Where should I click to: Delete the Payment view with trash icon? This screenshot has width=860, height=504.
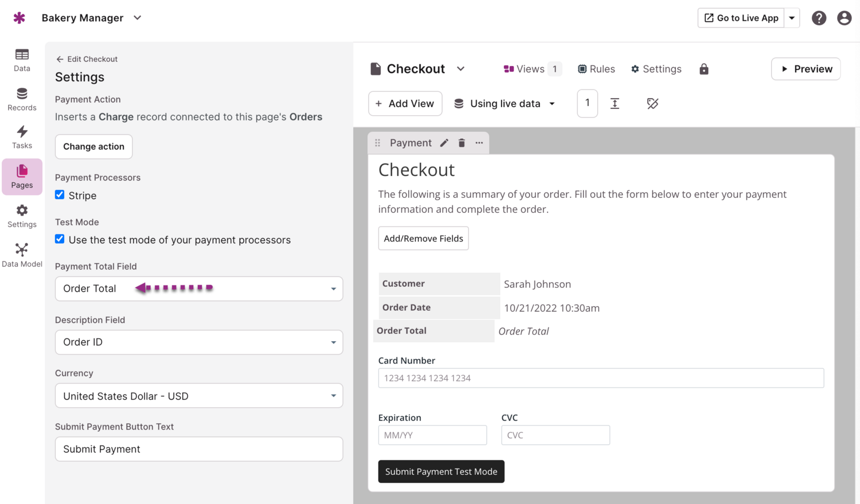462,143
